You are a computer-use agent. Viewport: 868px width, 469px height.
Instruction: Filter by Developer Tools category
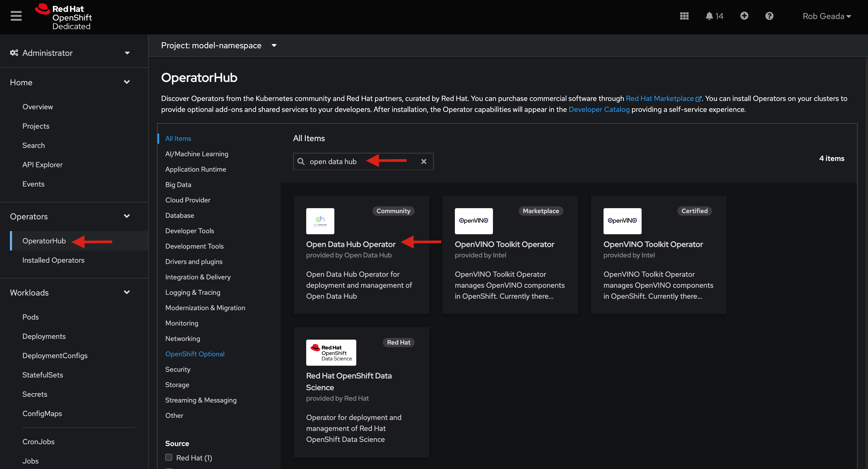189,231
